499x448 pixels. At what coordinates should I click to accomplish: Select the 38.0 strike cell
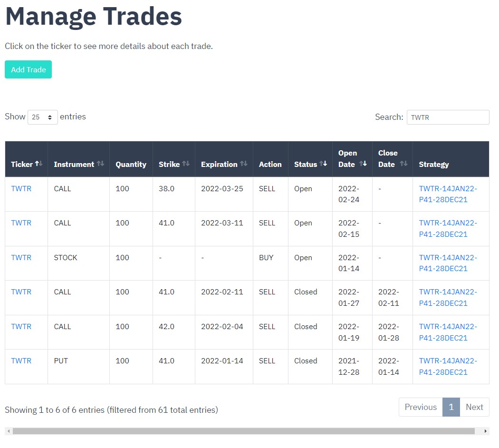(174, 194)
